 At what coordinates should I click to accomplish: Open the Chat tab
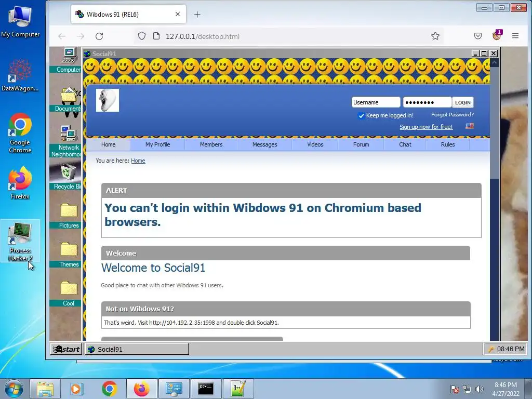click(x=405, y=144)
